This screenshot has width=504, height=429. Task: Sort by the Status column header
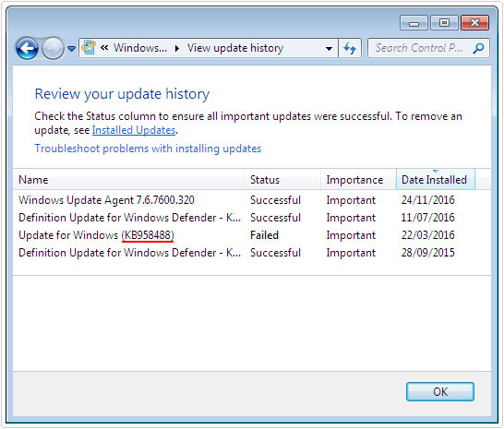coord(282,180)
